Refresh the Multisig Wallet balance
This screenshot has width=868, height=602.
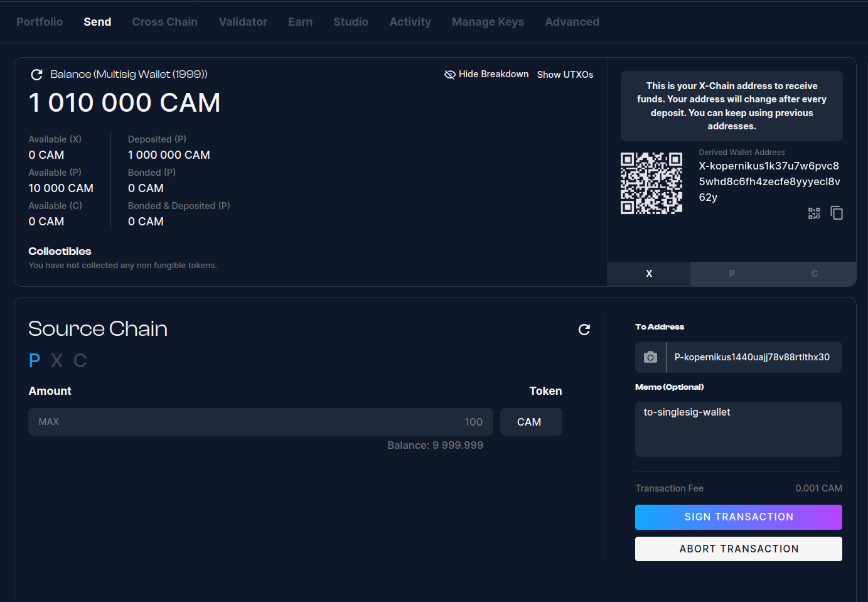pos(36,75)
